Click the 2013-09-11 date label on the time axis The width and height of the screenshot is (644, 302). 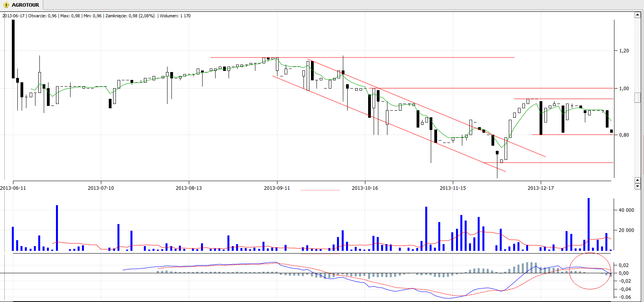pos(277,188)
